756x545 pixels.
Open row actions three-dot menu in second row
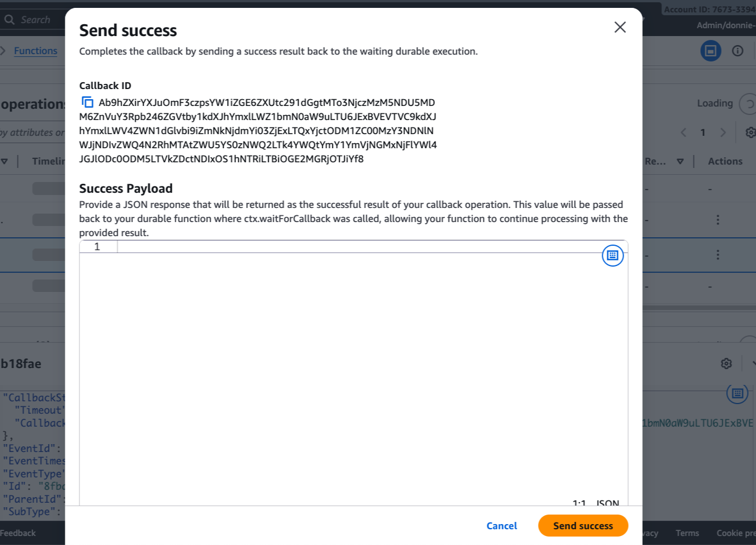718,220
